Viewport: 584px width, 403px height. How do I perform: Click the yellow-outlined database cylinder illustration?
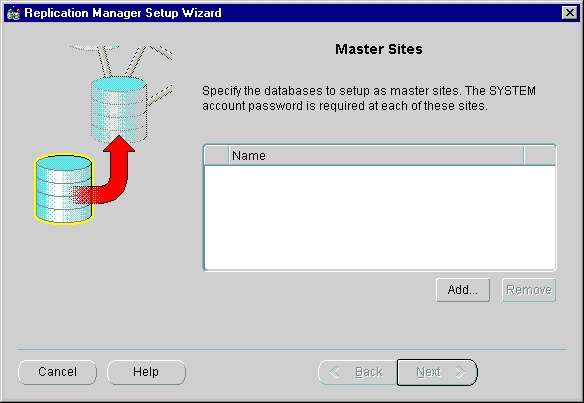pos(64,189)
